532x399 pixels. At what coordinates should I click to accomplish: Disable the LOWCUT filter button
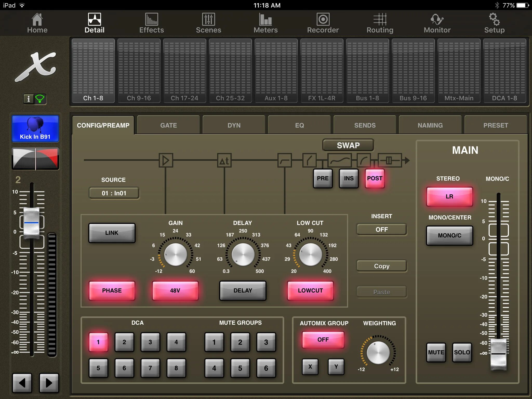point(310,290)
